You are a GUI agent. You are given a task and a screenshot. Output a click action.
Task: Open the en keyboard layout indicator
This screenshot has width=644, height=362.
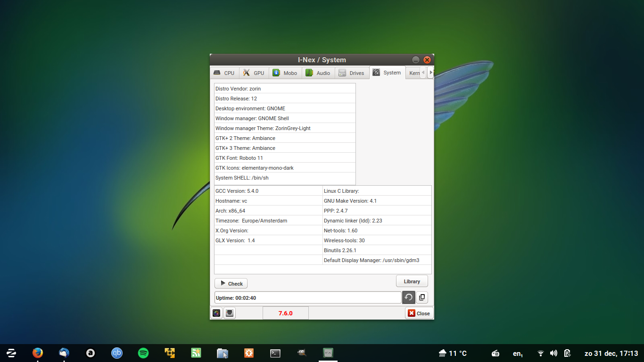[518, 354]
